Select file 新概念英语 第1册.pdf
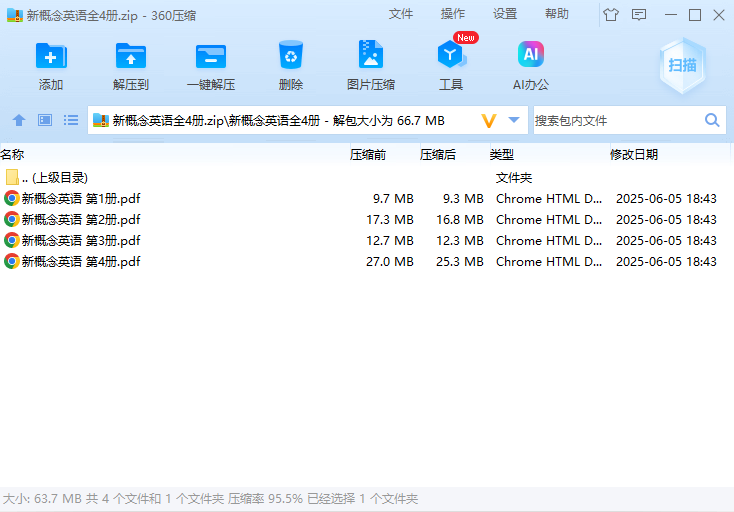734x512 pixels. click(365, 198)
